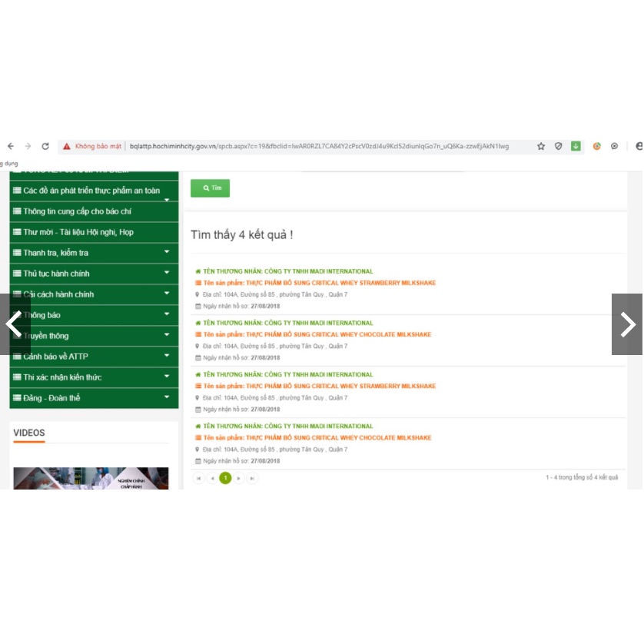Image resolution: width=644 pixels, height=644 pixels.
Task: Click list icon beside 'Thông tin cung cấp'
Action: tap(17, 211)
